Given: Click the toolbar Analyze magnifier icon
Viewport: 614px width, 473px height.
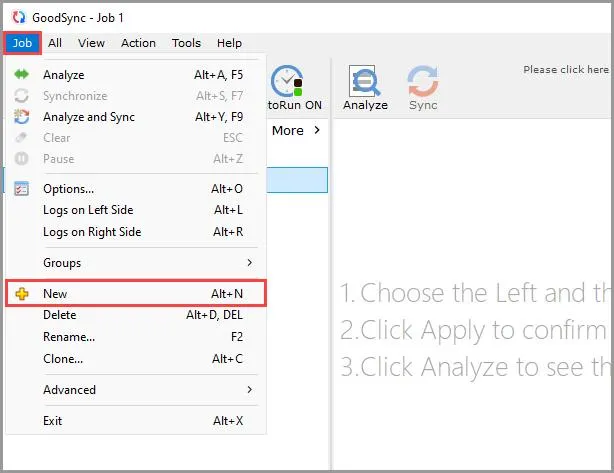Looking at the screenshot, I should click(x=365, y=81).
